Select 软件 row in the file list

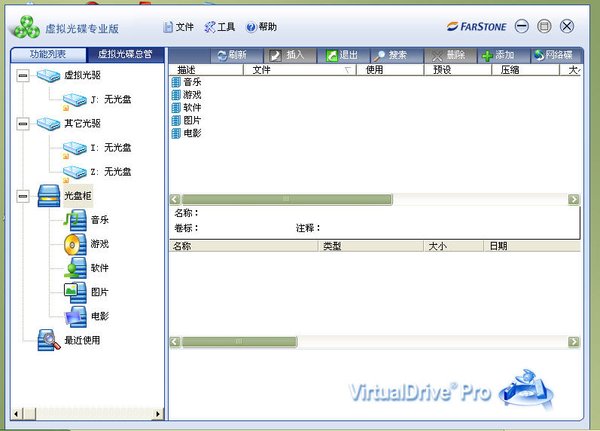[x=187, y=108]
